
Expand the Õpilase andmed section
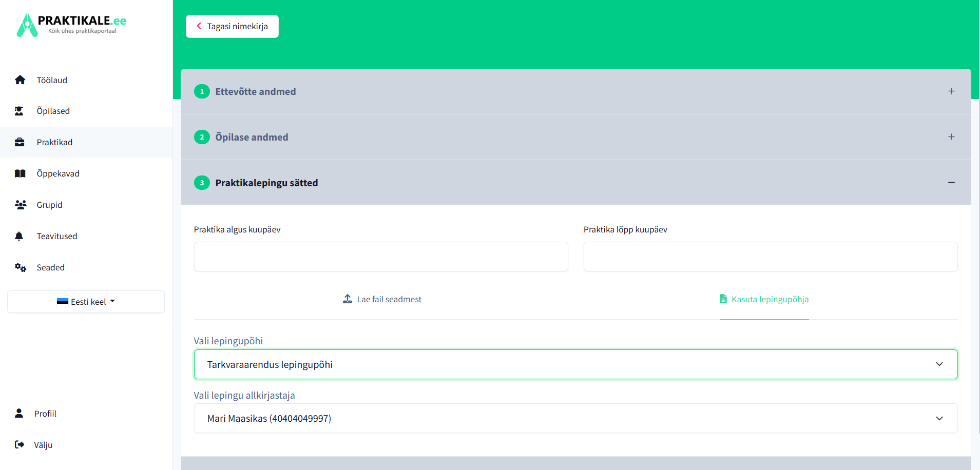coord(951,137)
